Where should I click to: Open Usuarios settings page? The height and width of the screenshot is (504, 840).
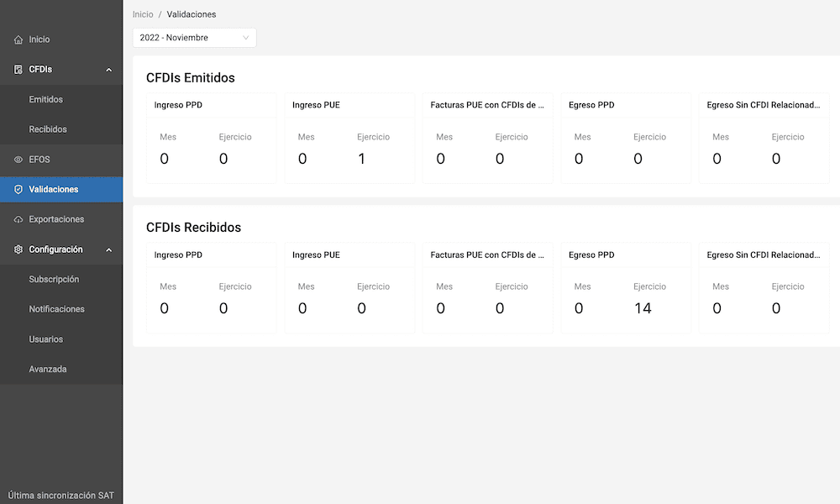[46, 339]
